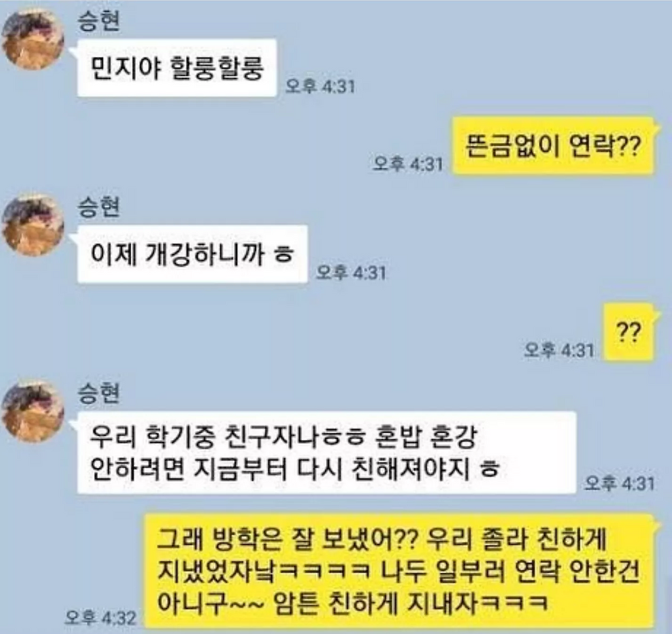The width and height of the screenshot is (672, 634).
Task: Select the yellow '??' message bubble
Action: coord(628,332)
